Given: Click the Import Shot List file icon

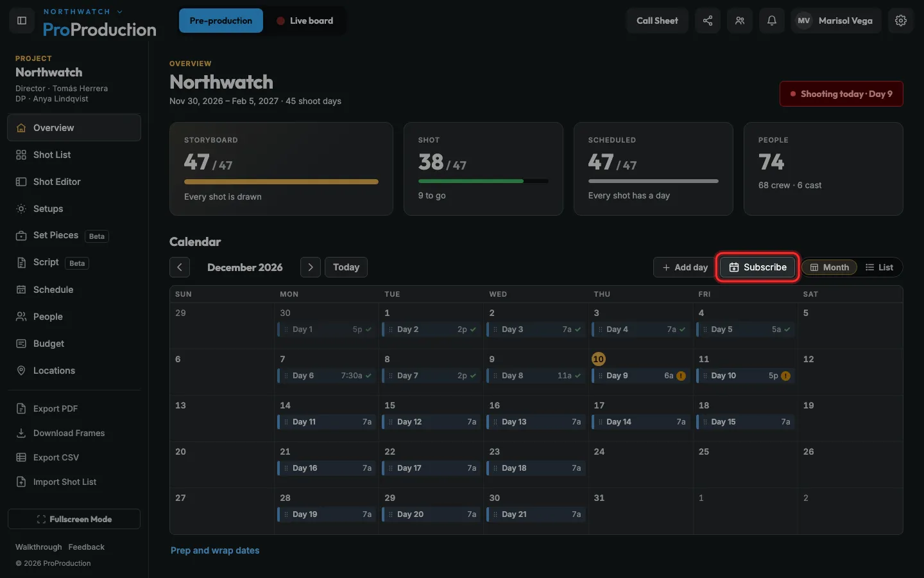Looking at the screenshot, I should click(x=21, y=482).
